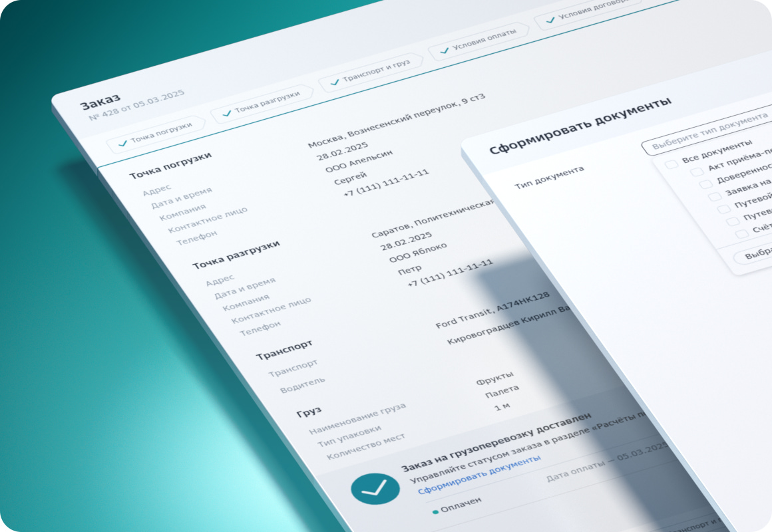Go to the Транспорт и груз tab

(371, 72)
